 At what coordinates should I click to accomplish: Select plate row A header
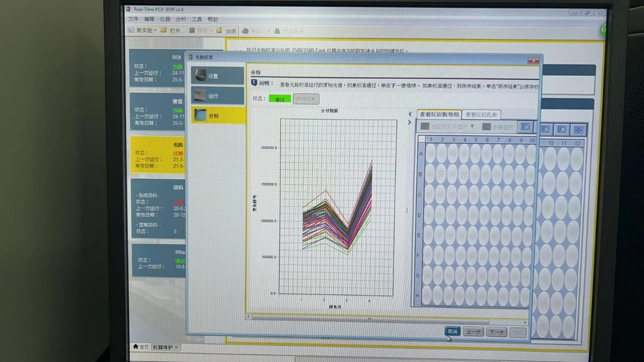[x=421, y=154]
